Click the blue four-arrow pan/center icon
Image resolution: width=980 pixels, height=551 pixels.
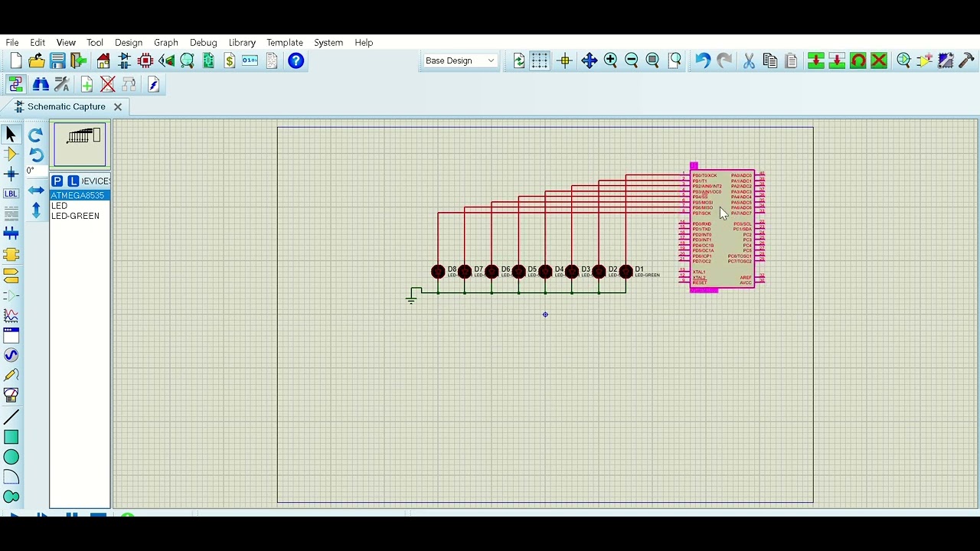point(589,61)
